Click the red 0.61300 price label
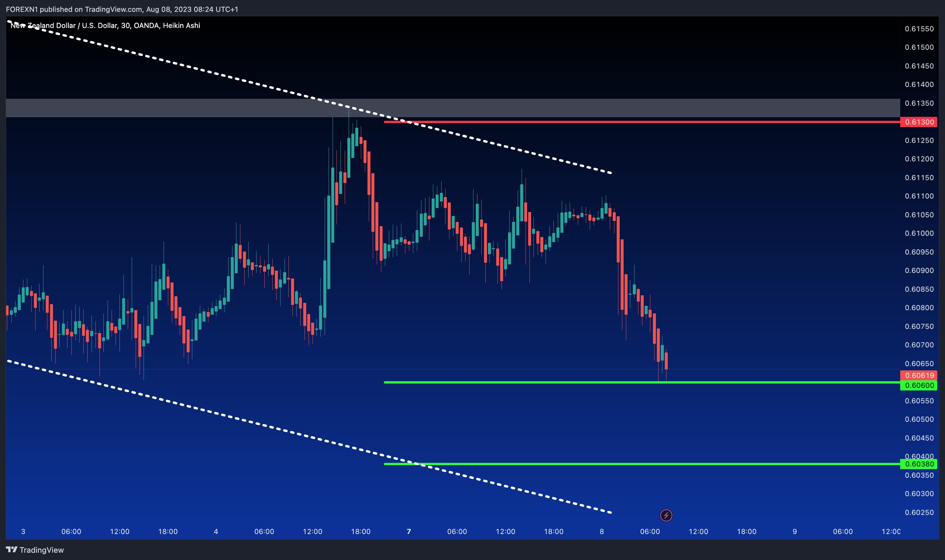 [919, 122]
